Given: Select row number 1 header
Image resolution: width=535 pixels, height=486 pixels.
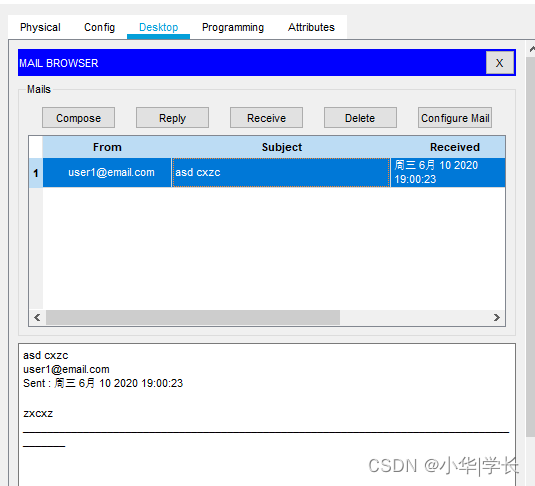Looking at the screenshot, I should [36, 173].
